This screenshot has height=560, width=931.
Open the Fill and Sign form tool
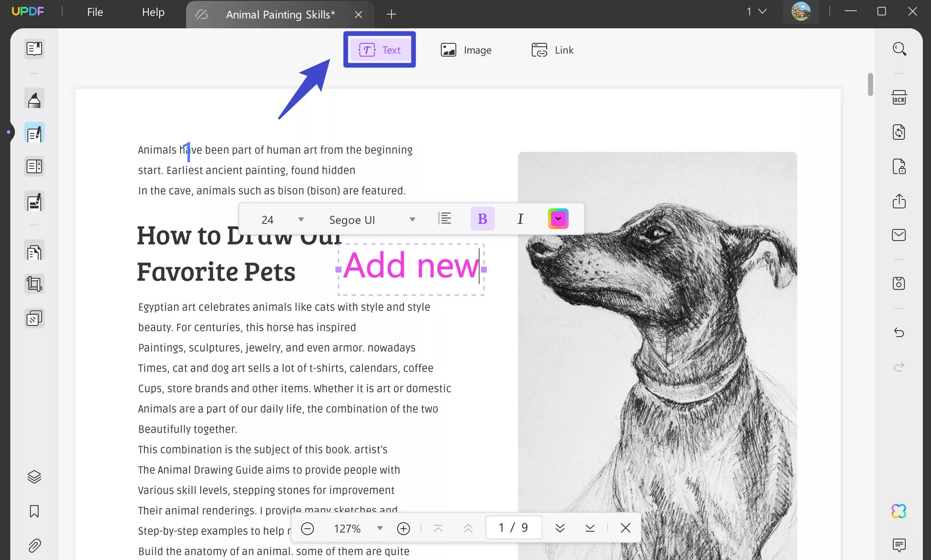click(34, 202)
